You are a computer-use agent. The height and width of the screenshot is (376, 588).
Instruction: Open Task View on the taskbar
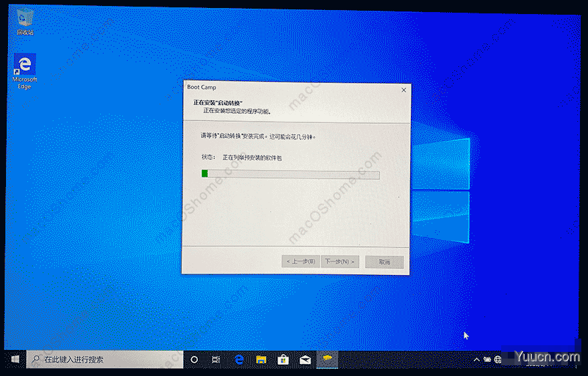[x=216, y=359]
